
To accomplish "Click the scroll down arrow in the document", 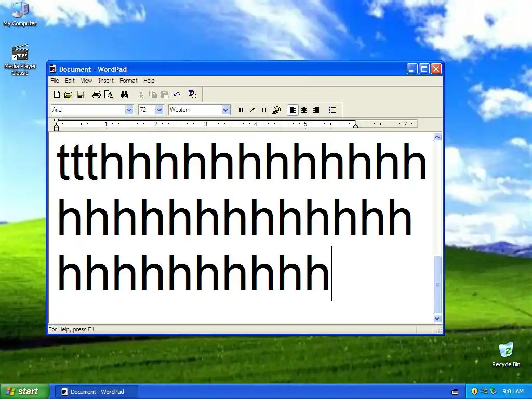I will (437, 319).
